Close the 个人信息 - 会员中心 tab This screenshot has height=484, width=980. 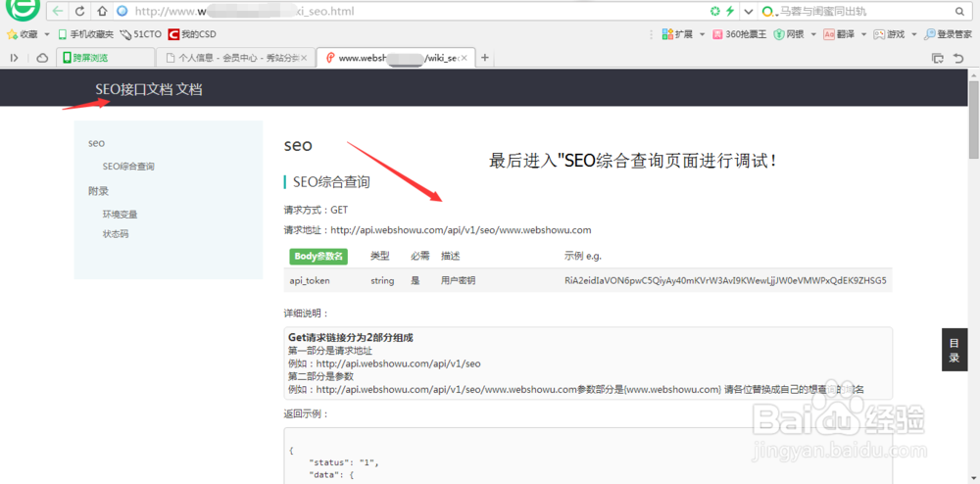click(304, 58)
